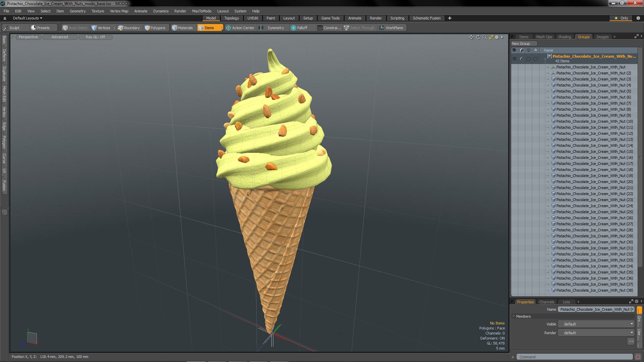The image size is (644, 362).
Task: Click the viewport rotate icon
Action: point(478,37)
